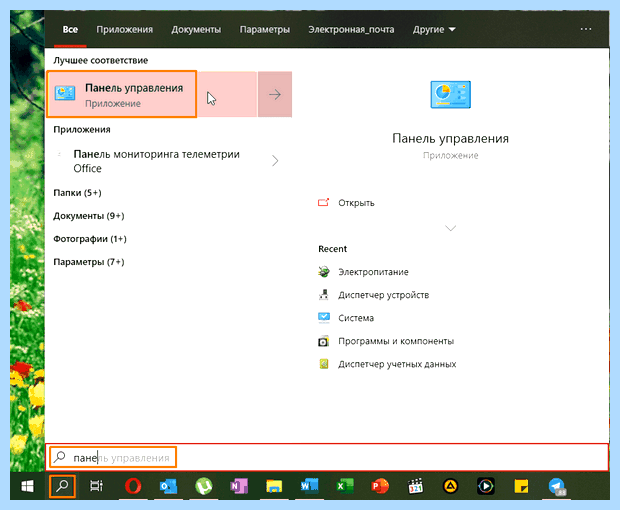The height and width of the screenshot is (510, 620).
Task: Open Программы и компоненты from recent list
Action: 396,341
